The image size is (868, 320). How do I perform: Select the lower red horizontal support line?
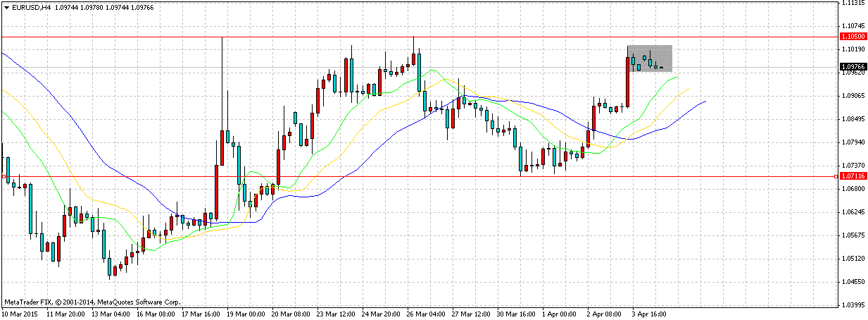point(422,176)
